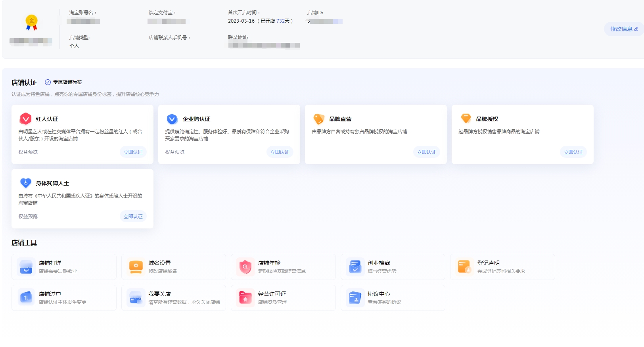
Task: Click the 品牌直营 card title
Action: 341,119
